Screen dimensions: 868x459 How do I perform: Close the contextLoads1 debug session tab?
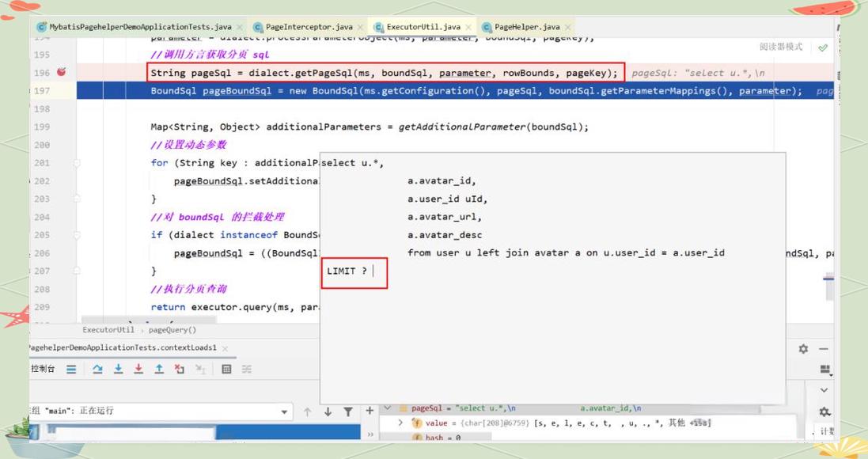click(225, 348)
